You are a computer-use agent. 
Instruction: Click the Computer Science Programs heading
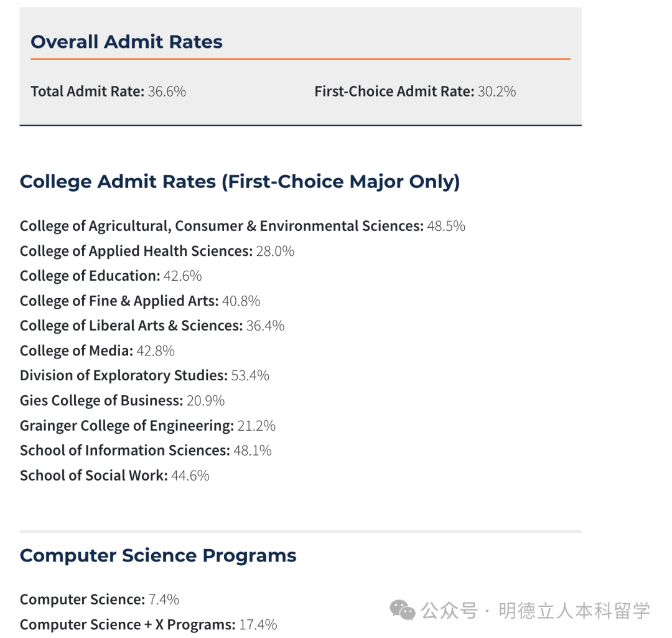158,555
